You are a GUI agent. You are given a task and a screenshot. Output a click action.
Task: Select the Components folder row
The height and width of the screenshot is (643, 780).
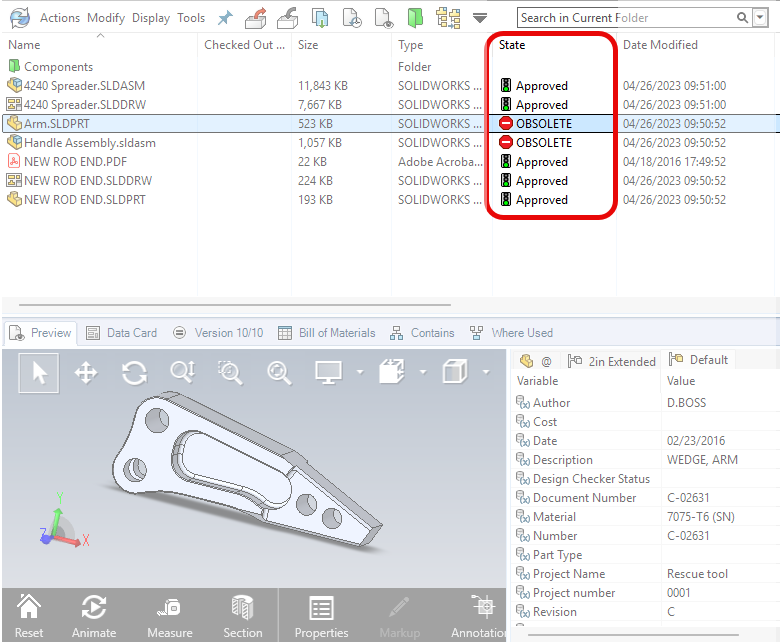click(x=58, y=67)
